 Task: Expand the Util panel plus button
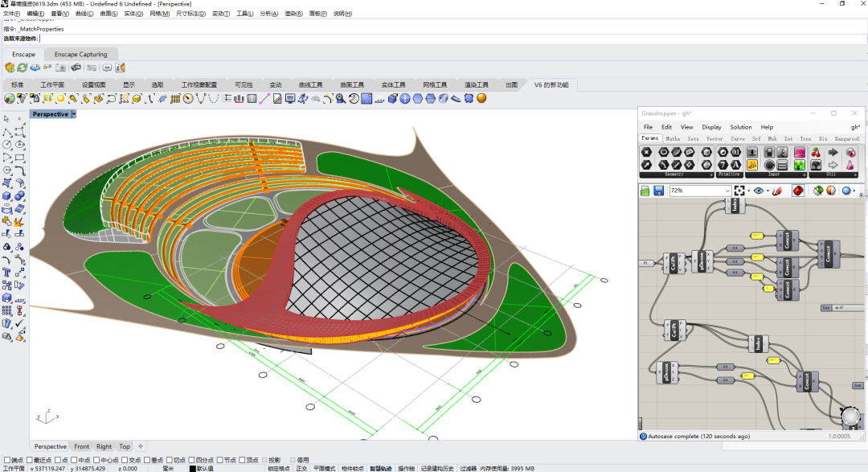click(855, 174)
